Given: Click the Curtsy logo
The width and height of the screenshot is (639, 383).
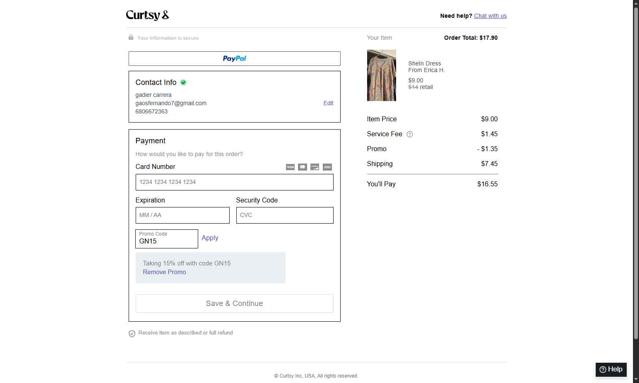Looking at the screenshot, I should tap(147, 15).
